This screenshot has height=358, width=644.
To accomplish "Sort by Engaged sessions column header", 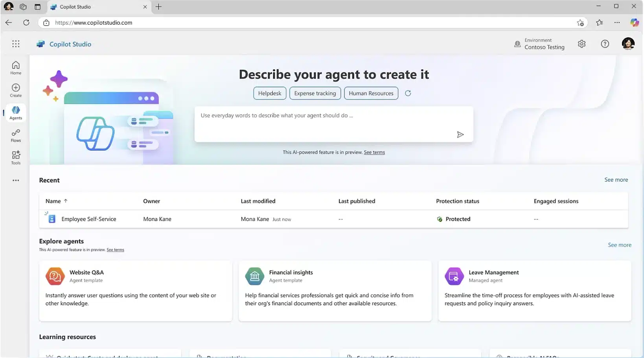I will click(x=556, y=201).
